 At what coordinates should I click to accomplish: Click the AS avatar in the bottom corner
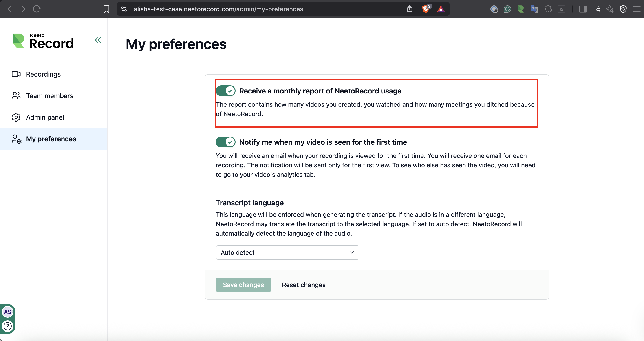(x=7, y=312)
